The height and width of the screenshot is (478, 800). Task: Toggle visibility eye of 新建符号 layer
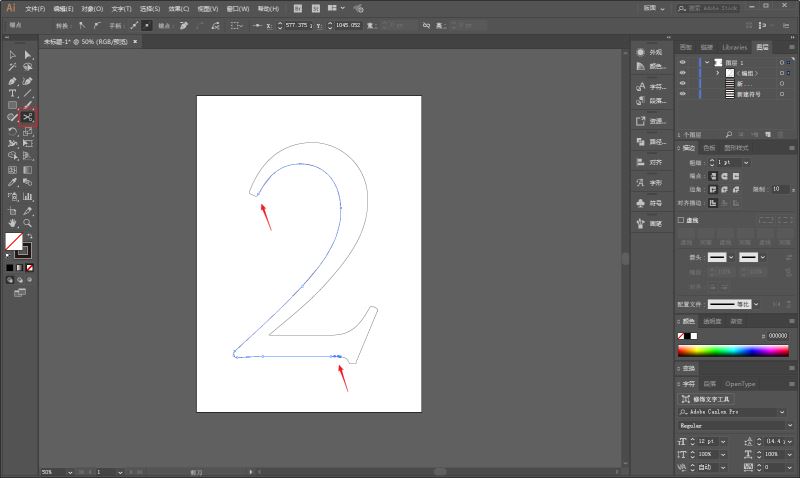(x=683, y=94)
